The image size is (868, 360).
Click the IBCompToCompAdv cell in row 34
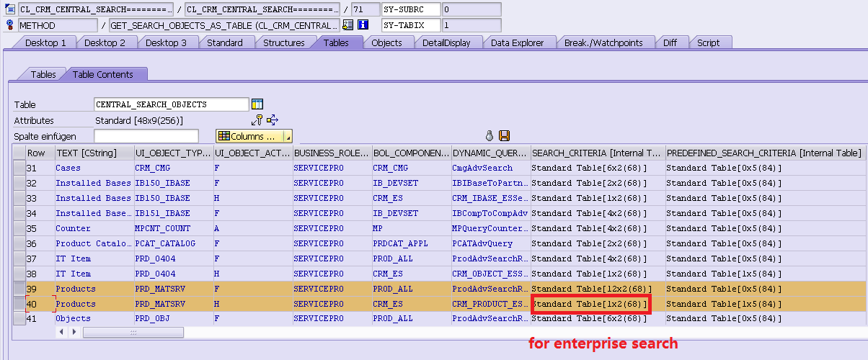pos(490,213)
